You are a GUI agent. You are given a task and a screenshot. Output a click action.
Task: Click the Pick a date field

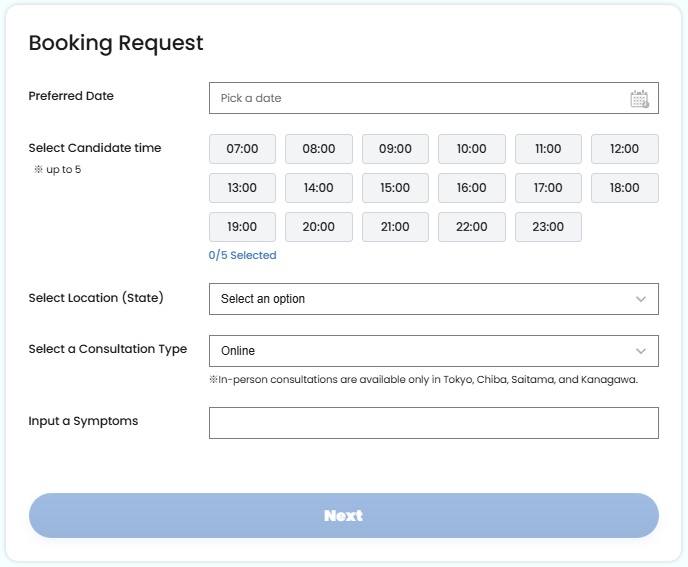pos(434,98)
